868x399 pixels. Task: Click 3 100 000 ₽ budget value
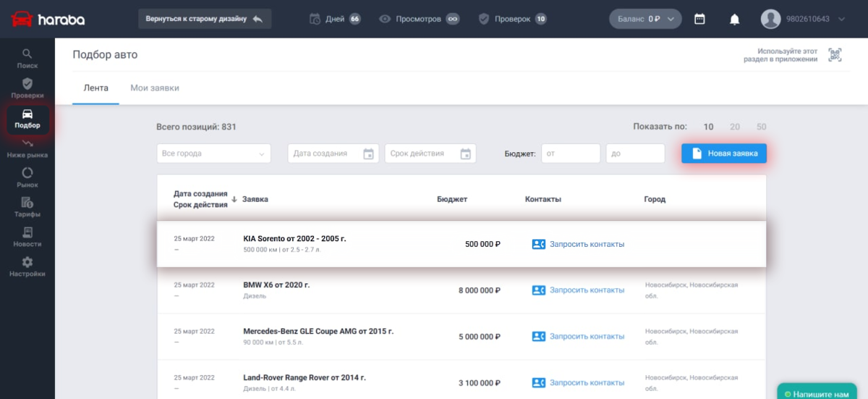click(x=480, y=382)
